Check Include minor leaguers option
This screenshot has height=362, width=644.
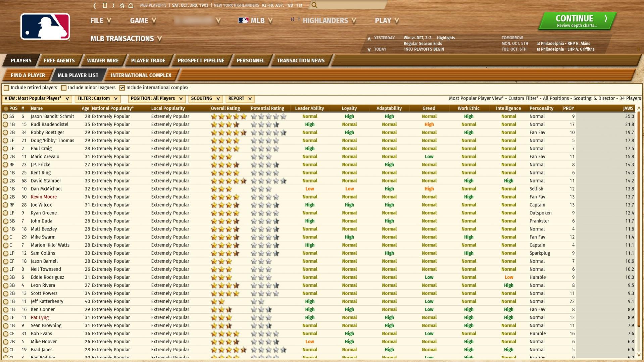coord(64,88)
